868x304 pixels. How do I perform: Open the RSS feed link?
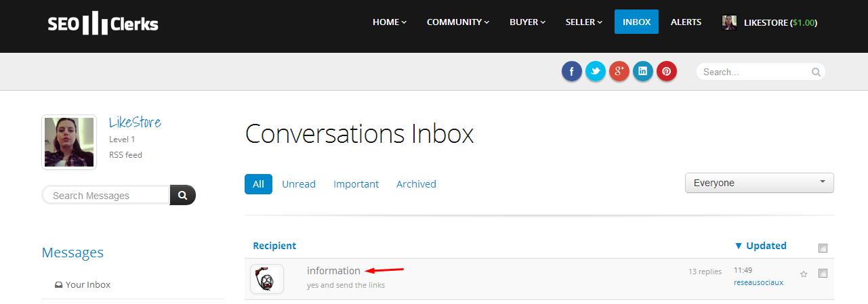(x=125, y=155)
